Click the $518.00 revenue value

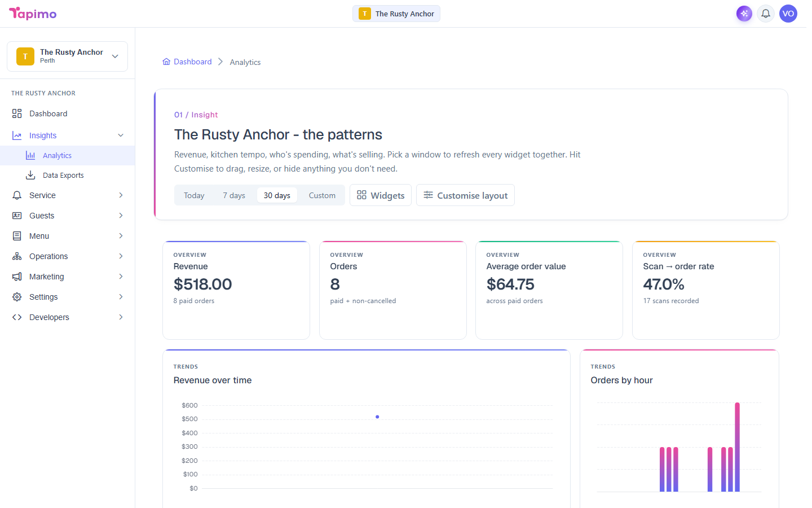click(x=202, y=284)
